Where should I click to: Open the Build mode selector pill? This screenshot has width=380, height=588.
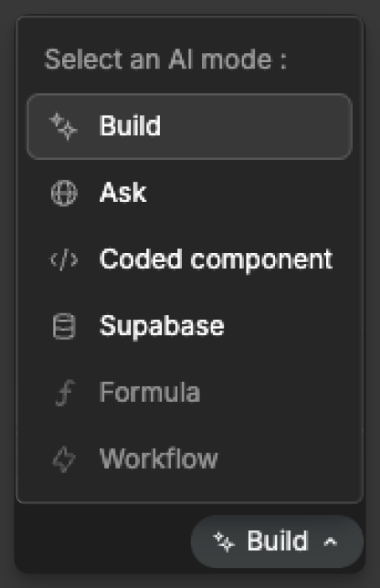277,541
